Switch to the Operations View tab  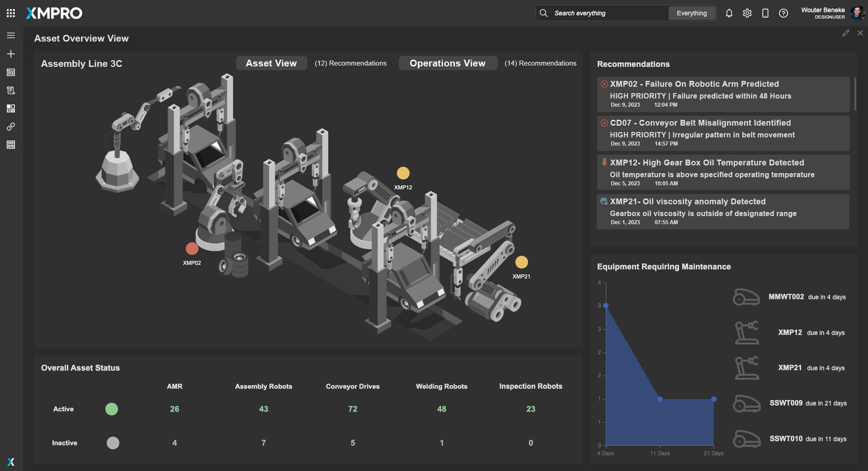click(x=447, y=63)
